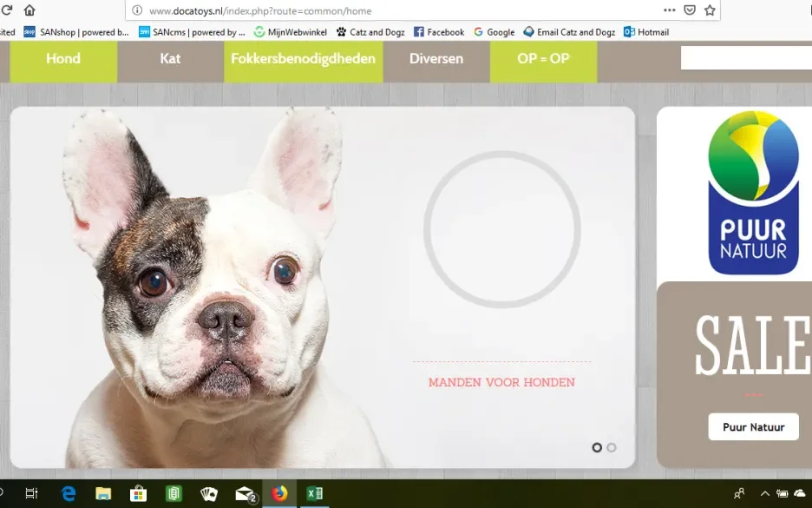Open the Solitaire cards app in the taskbar
Viewport: 812px width, 508px height.
(209, 493)
